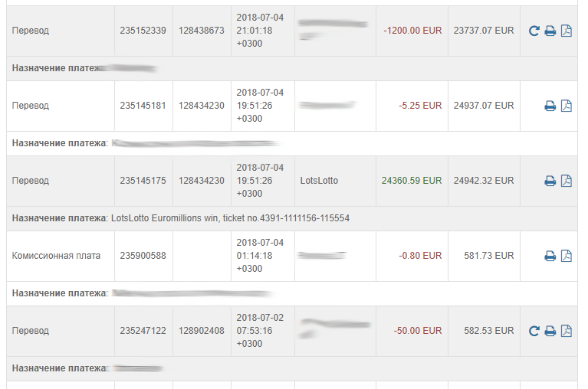Download PDF for -1200.00 EUR transaction
588x389 pixels.
click(567, 31)
